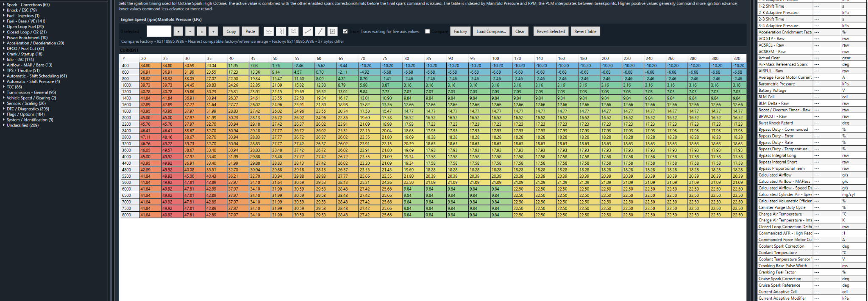Click in the value input box
This screenshot has height=301, width=868.
point(159,31)
